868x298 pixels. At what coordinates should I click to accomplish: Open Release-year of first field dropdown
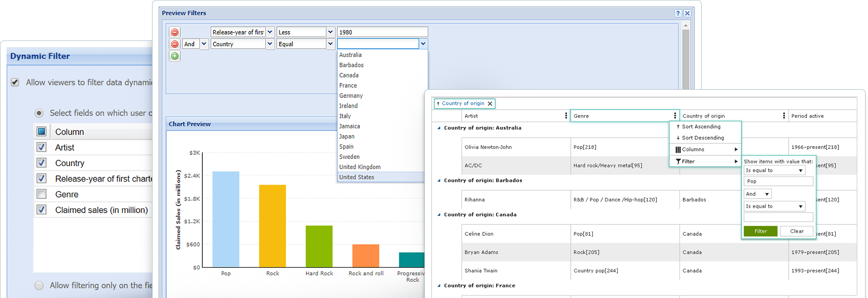(270, 32)
